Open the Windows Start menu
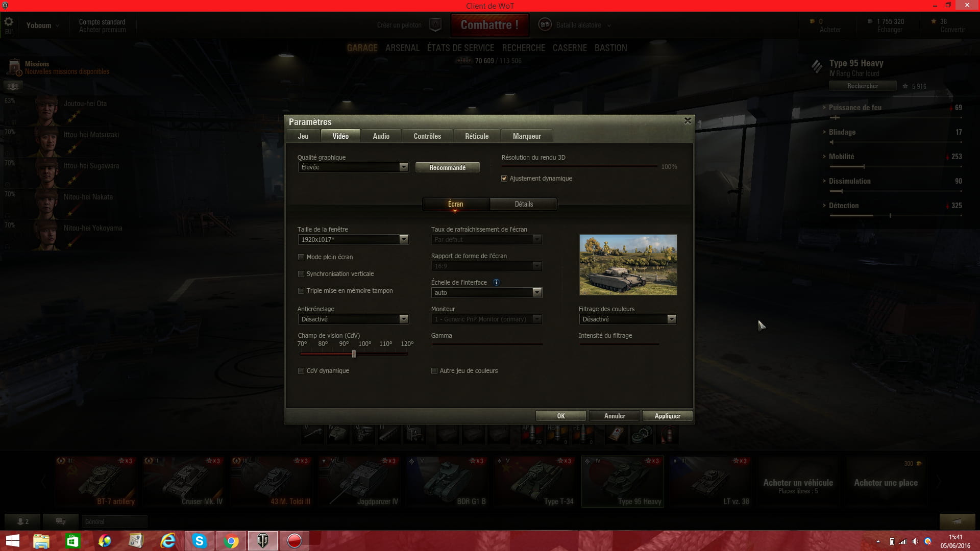Screen dimensions: 980x551 coord(12,541)
